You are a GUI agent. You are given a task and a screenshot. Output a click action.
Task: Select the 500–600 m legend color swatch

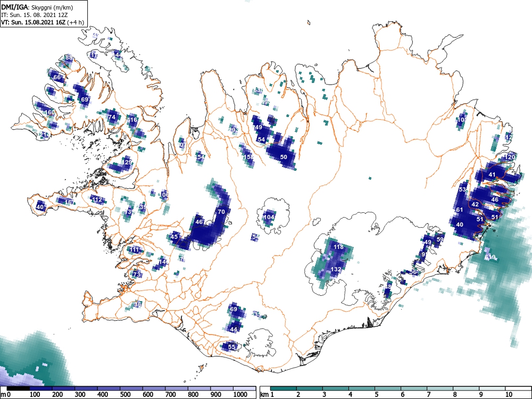coord(131,388)
